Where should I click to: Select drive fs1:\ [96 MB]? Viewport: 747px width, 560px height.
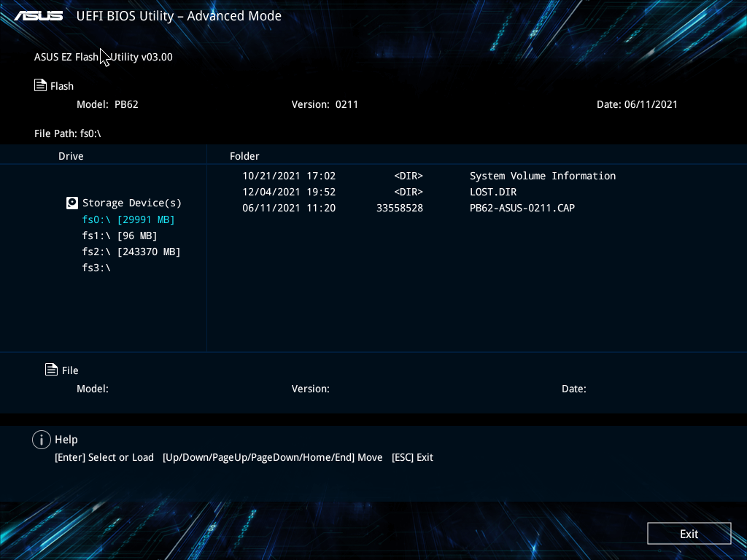119,236
